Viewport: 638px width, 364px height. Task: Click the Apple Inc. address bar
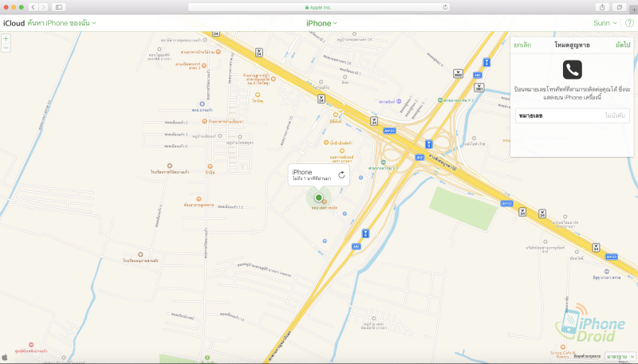click(318, 7)
